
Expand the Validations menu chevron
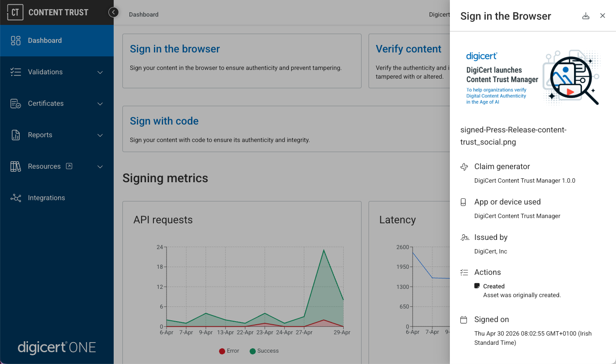point(100,72)
